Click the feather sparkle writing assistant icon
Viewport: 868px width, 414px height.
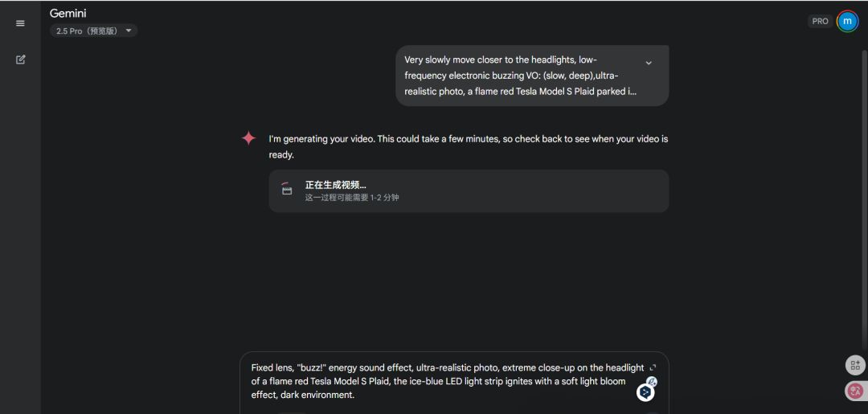(653, 382)
